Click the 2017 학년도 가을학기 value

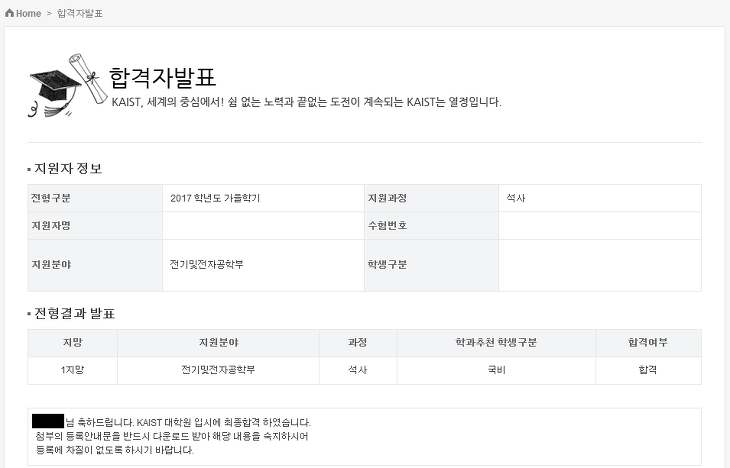215,198
